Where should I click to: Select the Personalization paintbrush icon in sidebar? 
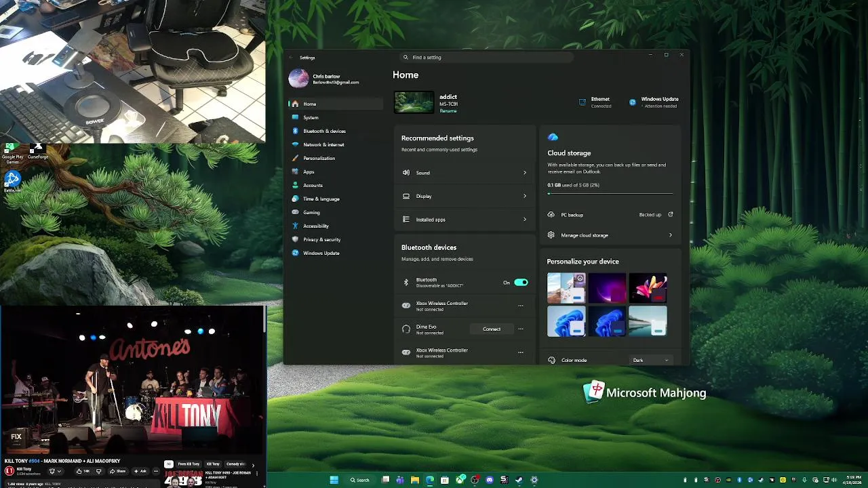pos(295,158)
